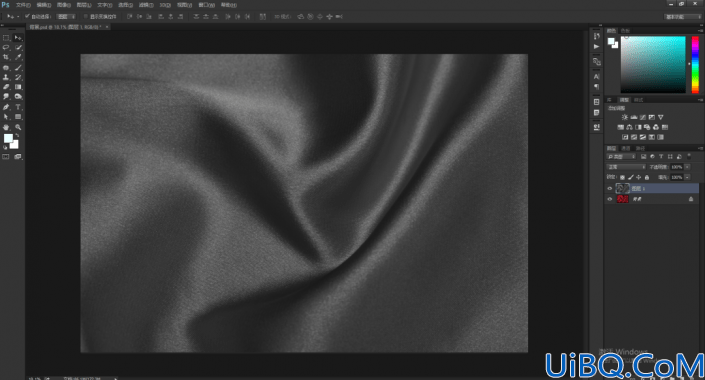Open the Edit menu
Screen dimensions: 705x380
point(44,5)
